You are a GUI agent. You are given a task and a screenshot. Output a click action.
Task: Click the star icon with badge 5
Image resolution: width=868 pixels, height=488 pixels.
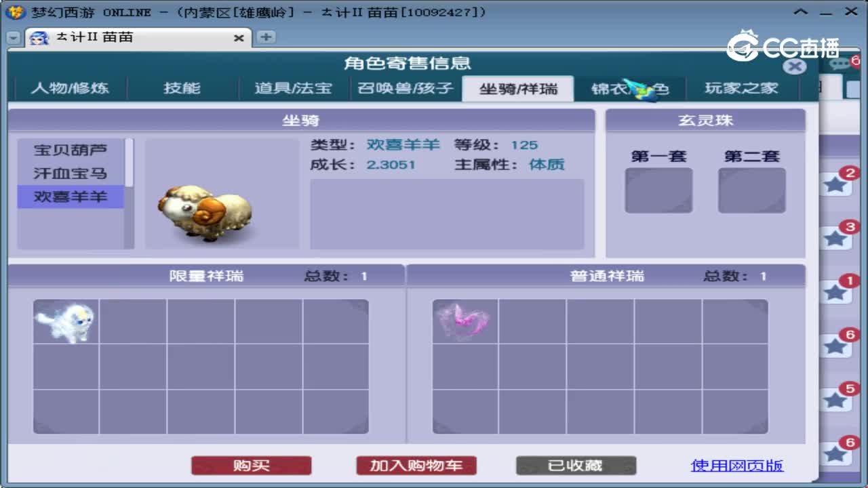(835, 401)
